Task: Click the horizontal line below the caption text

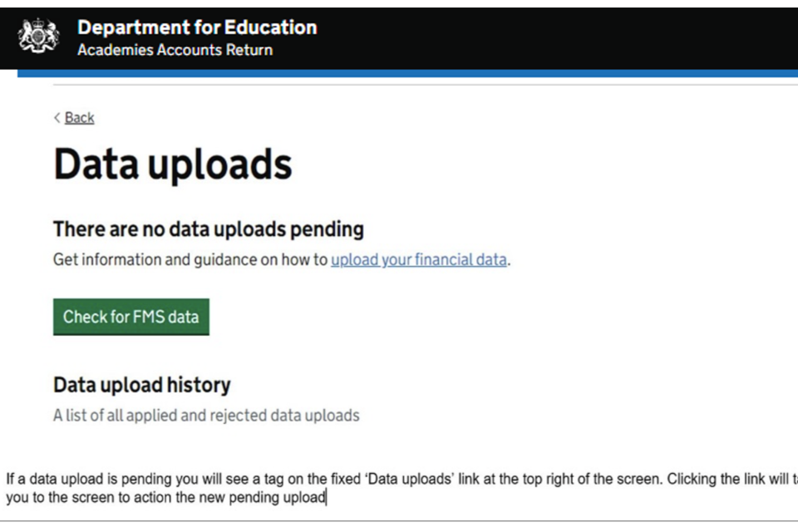Action: click(399, 522)
